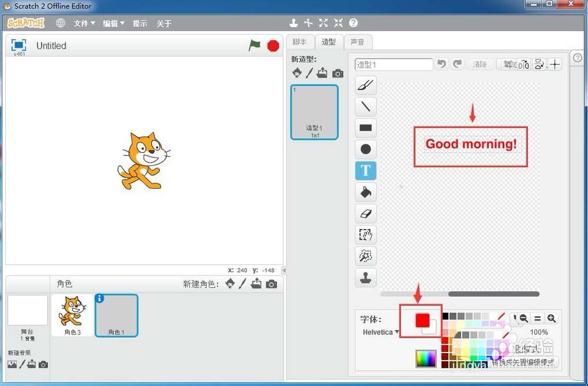
Task: Select the Fill bucket tool
Action: pyautogui.click(x=366, y=192)
